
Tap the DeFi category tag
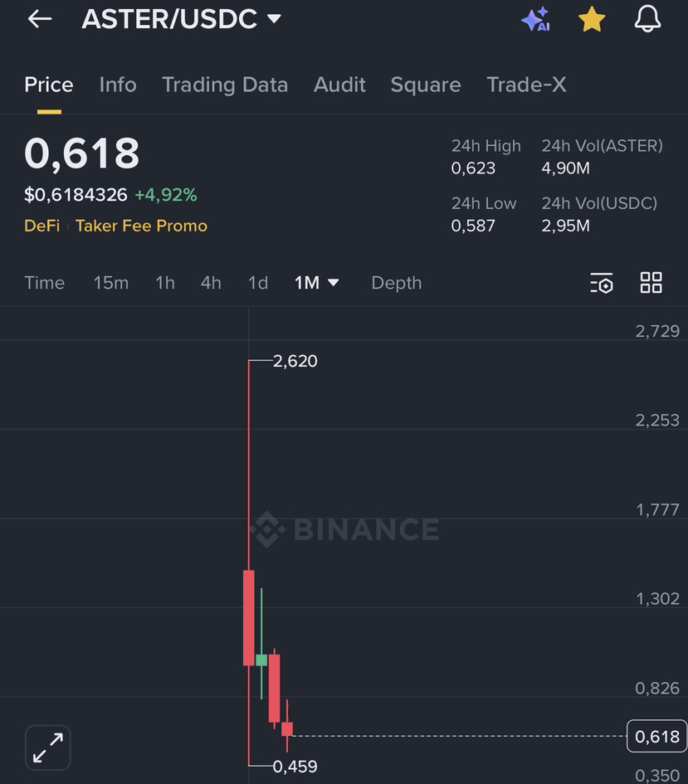41,226
